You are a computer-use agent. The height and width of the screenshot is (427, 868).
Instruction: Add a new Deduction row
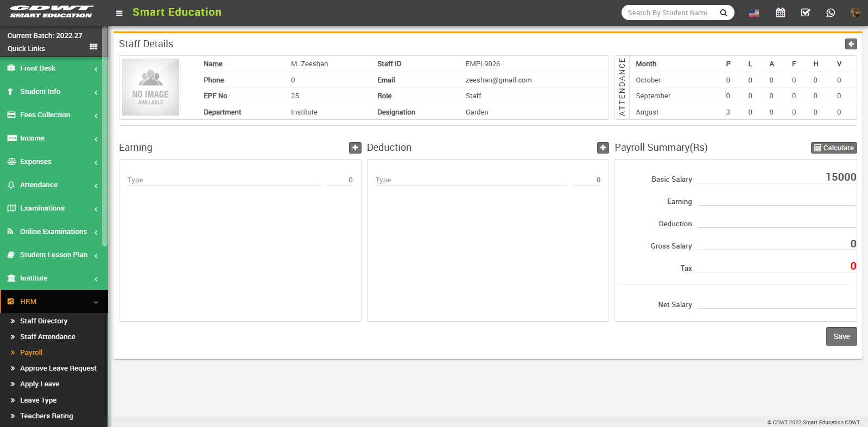[603, 148]
